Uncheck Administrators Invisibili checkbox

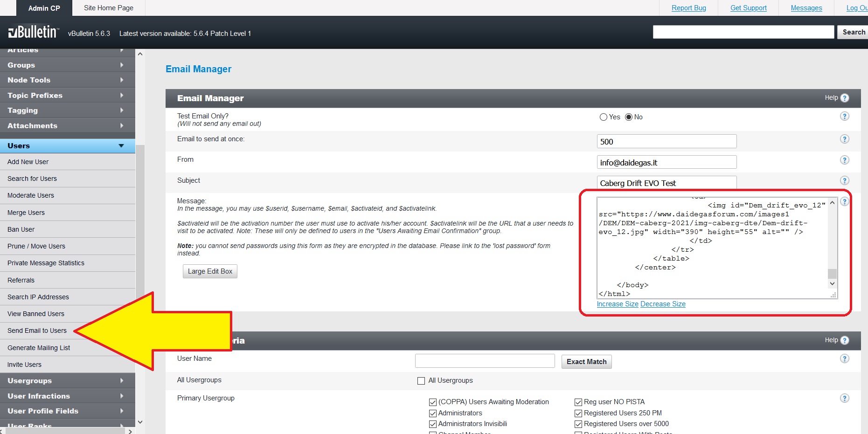pyautogui.click(x=433, y=424)
